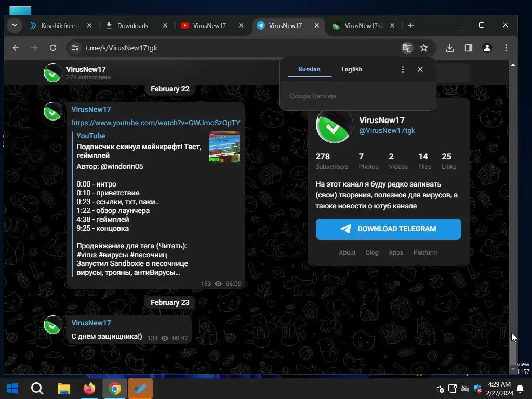This screenshot has width=532, height=399.
Task: Select Russian in the translate popup
Action: pos(309,69)
